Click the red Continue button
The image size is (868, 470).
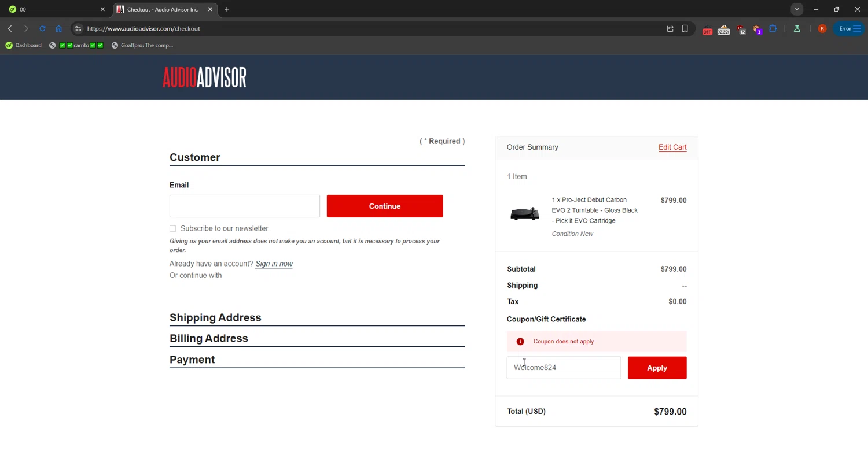click(385, 206)
